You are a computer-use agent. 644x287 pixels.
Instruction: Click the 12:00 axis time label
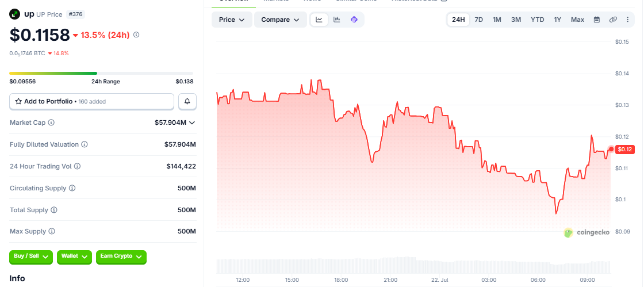(x=243, y=280)
